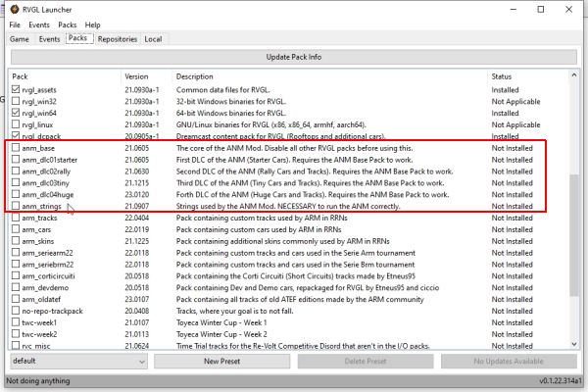Check the anm_dlc01starter checkbox
This screenshot has height=392, width=588.
16,159
